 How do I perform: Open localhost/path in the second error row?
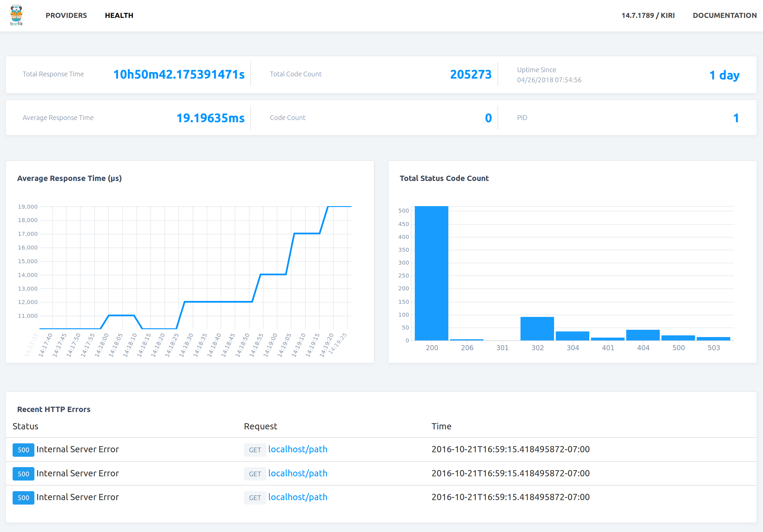[298, 474]
